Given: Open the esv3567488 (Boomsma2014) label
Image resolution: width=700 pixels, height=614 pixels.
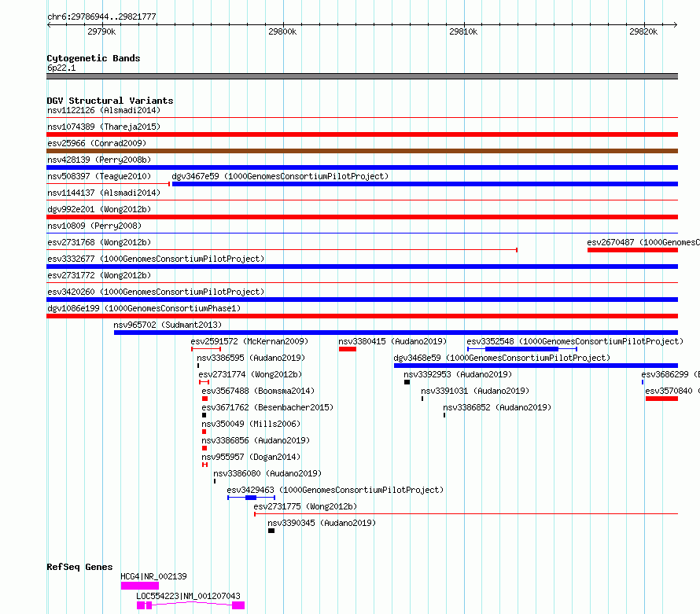Looking at the screenshot, I should [258, 391].
